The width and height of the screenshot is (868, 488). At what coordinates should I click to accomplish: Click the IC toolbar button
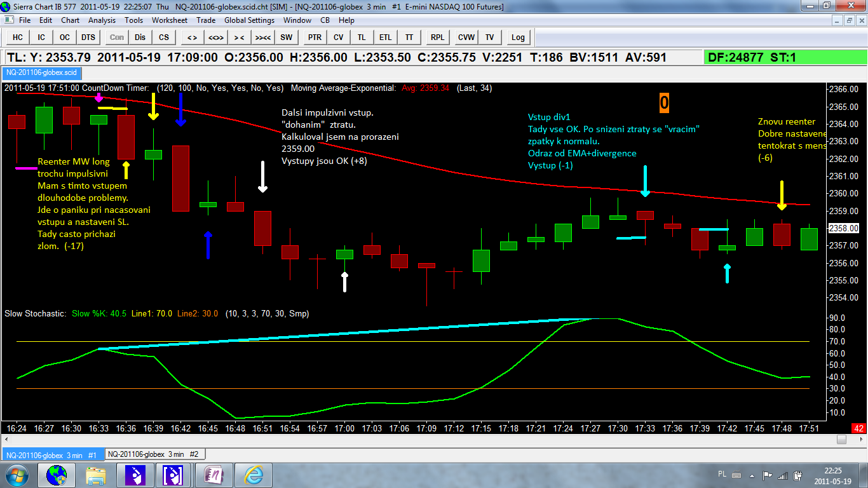[41, 37]
